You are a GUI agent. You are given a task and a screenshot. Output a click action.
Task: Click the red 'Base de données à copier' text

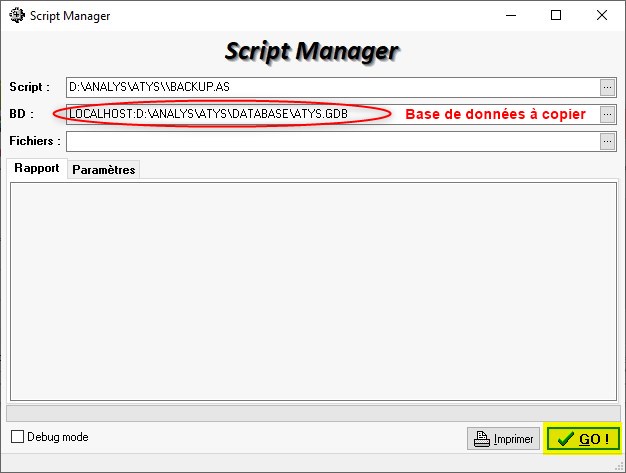(x=495, y=115)
